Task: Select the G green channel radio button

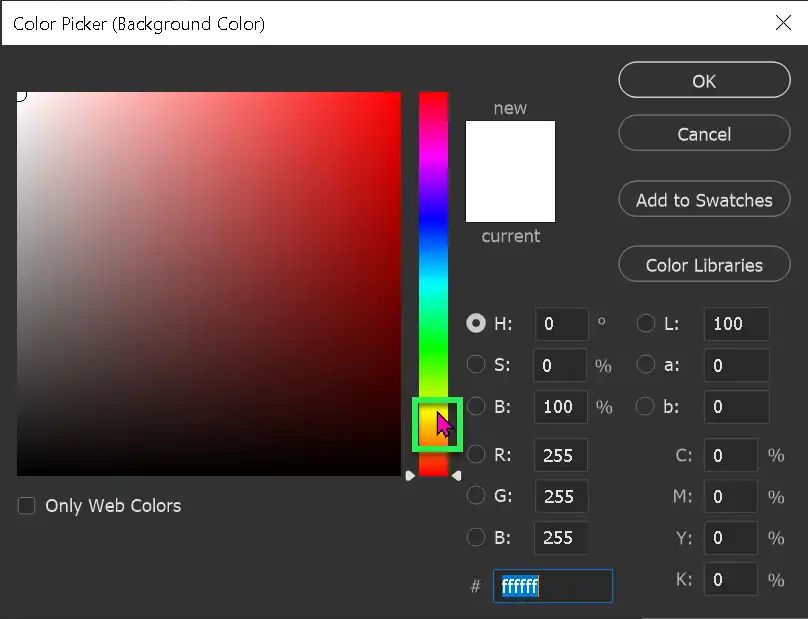Action: click(x=476, y=497)
